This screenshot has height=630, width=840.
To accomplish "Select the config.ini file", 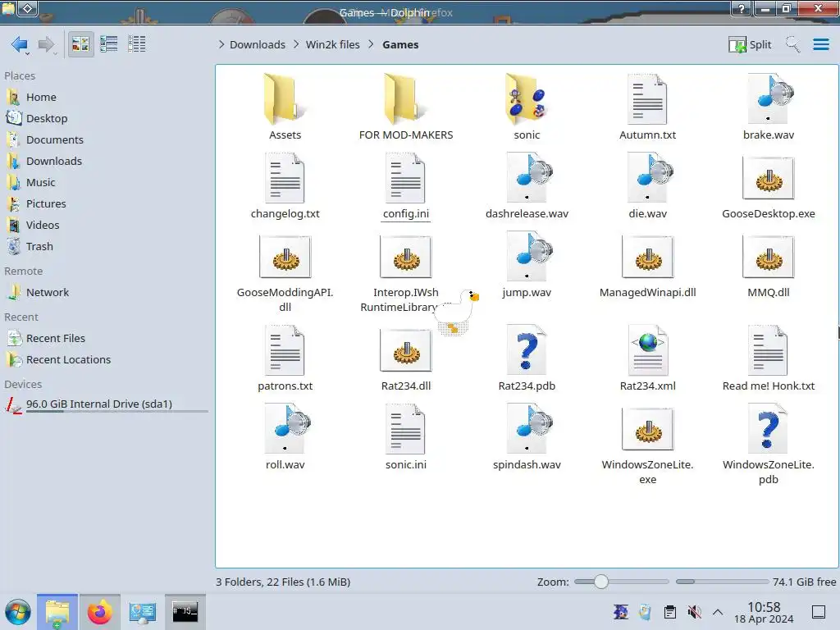I will tap(406, 186).
